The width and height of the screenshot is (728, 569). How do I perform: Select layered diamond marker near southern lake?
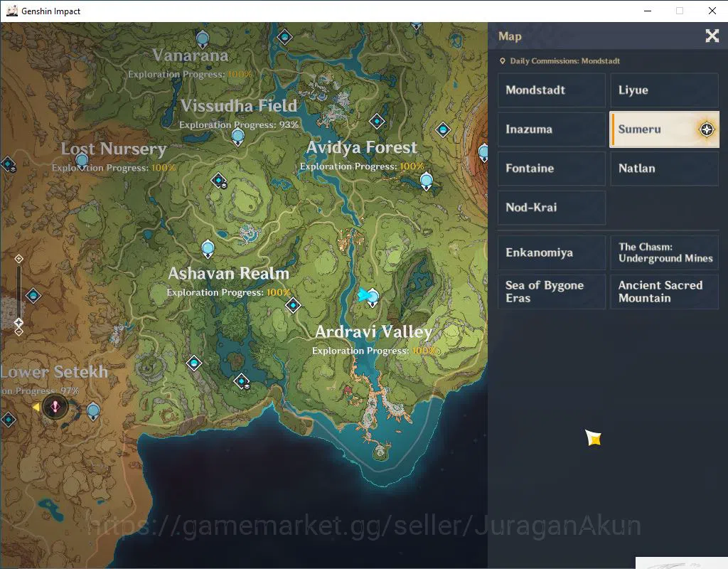point(242,381)
